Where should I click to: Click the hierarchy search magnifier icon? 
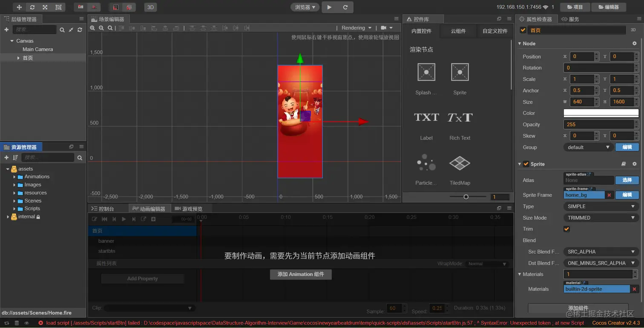coord(62,30)
